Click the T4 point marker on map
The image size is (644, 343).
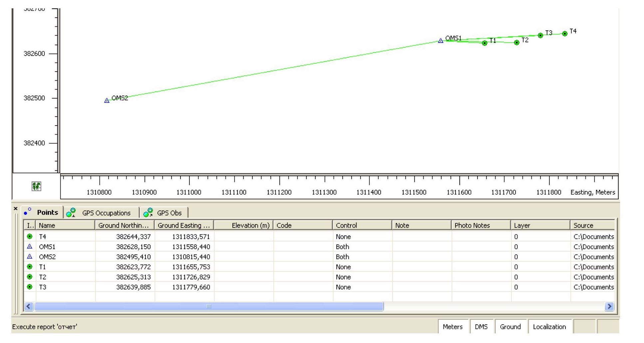tap(564, 34)
